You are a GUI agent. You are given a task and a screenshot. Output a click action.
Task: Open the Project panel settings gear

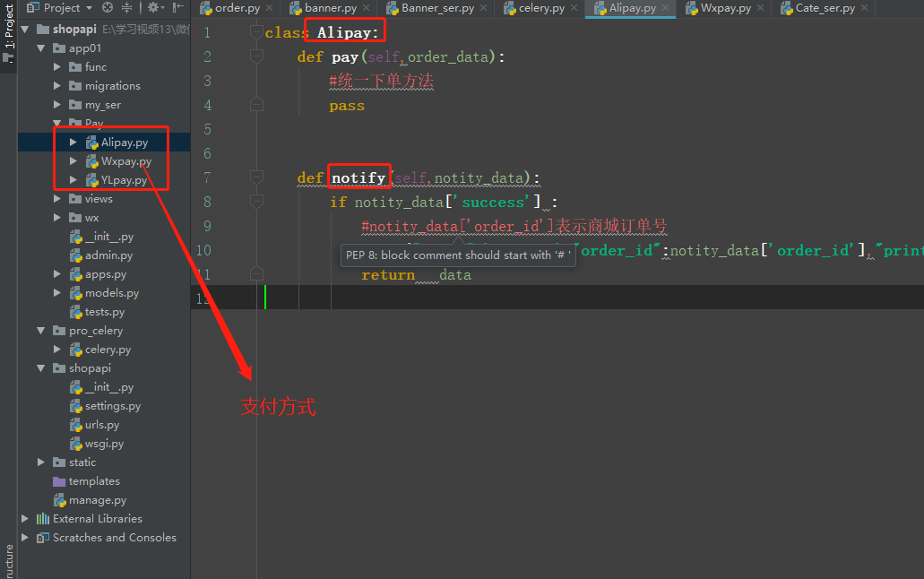click(152, 8)
